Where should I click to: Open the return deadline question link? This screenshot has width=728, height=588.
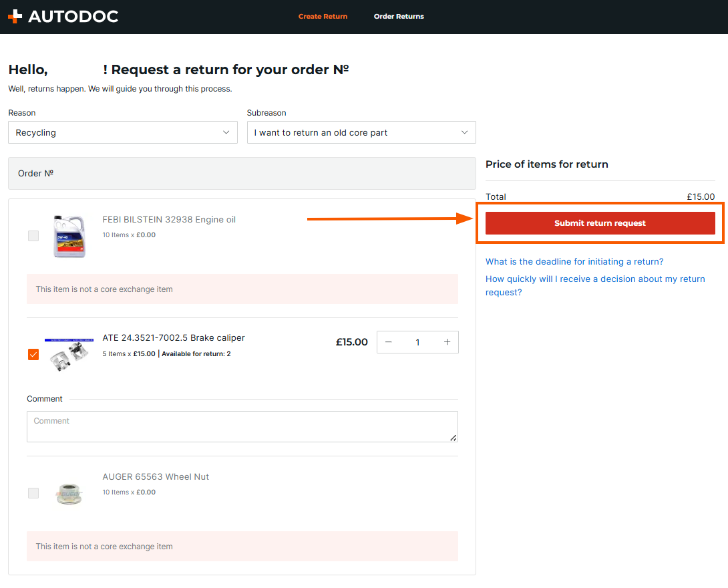574,261
